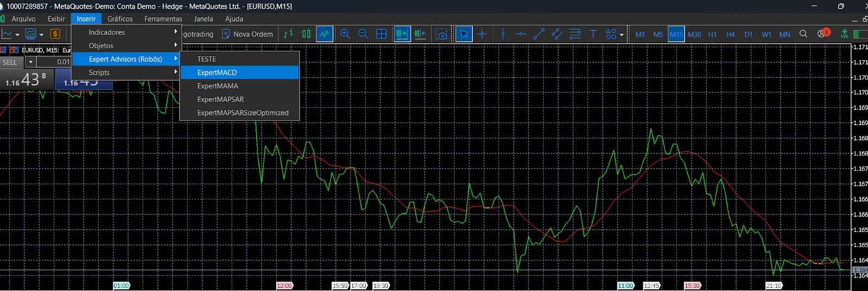Expand dropdown arrow beside line chart icon
The height and width of the screenshot is (291, 868).
pos(17,35)
